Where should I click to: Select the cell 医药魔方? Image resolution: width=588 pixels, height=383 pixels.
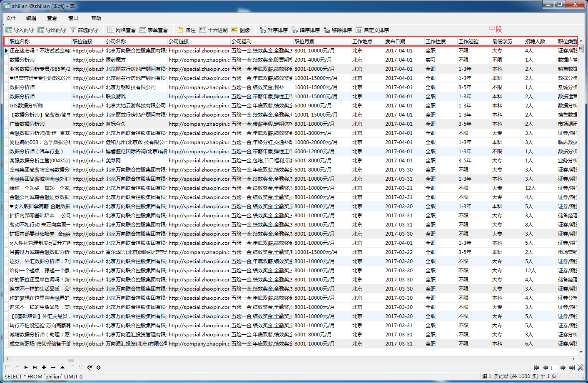click(136, 60)
